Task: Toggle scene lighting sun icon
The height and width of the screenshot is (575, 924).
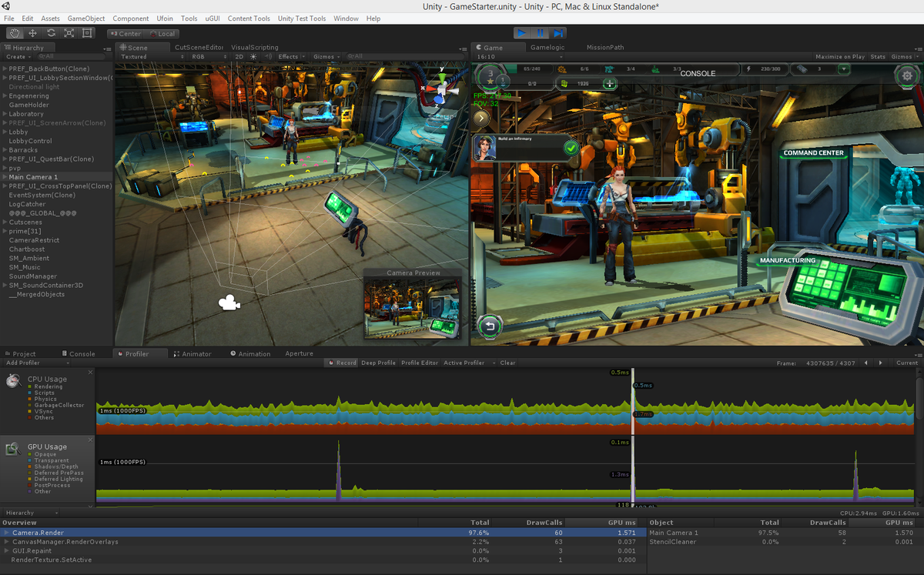Action: click(x=253, y=56)
